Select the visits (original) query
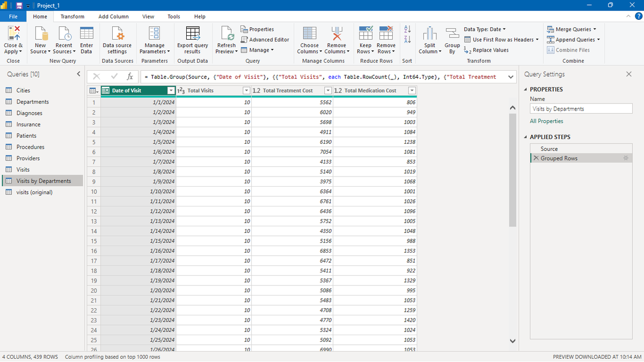The width and height of the screenshot is (644, 362). point(42,192)
